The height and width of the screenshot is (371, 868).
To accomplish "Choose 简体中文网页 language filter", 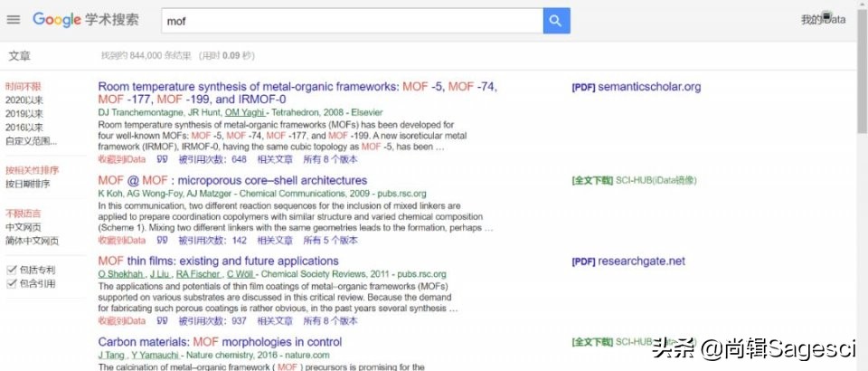I will [33, 241].
